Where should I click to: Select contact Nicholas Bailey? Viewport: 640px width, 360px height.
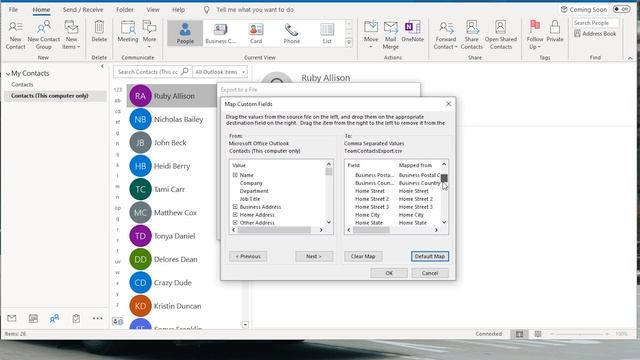[x=178, y=119]
